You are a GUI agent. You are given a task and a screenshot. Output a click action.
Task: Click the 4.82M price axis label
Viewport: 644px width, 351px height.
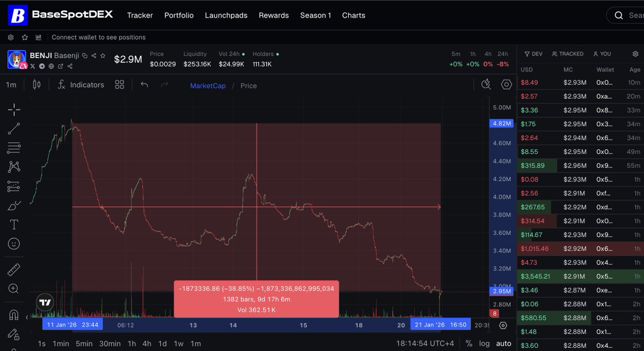pyautogui.click(x=501, y=123)
